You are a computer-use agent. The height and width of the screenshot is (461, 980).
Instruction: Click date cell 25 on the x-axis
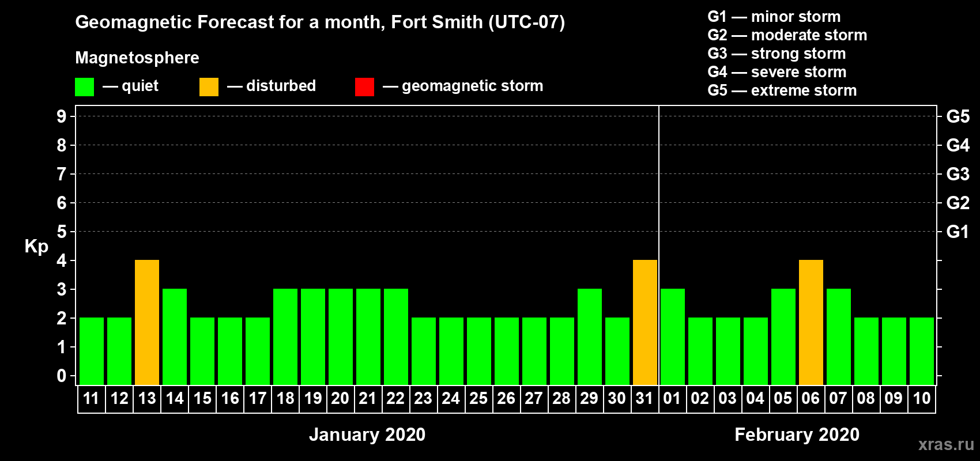pos(479,399)
